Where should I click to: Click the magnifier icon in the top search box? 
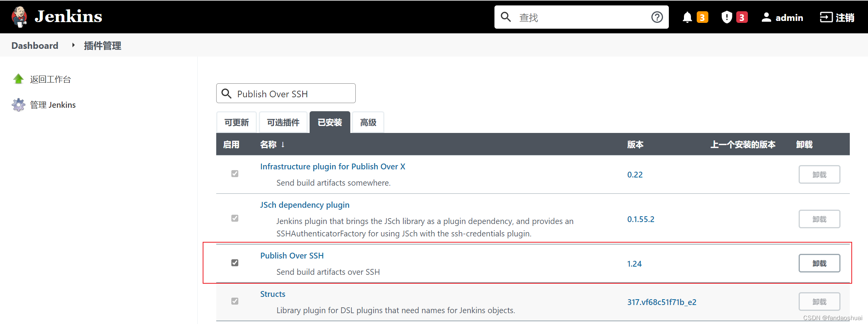coord(506,17)
